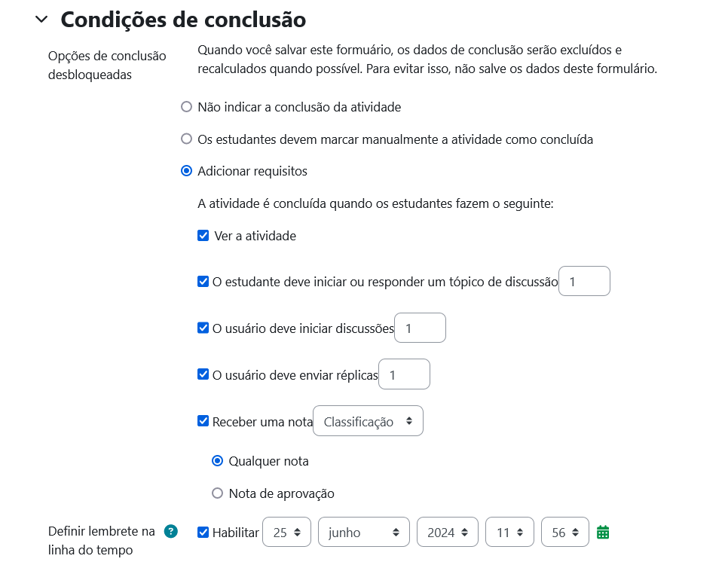This screenshot has height=571, width=728.
Task: Click the help icon beside Definir lembrete
Action: click(171, 532)
